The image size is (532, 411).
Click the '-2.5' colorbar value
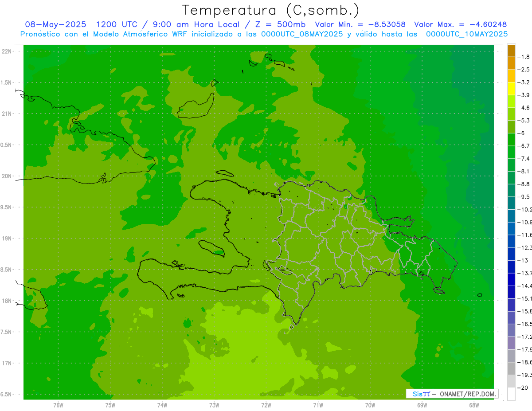pyautogui.click(x=524, y=70)
